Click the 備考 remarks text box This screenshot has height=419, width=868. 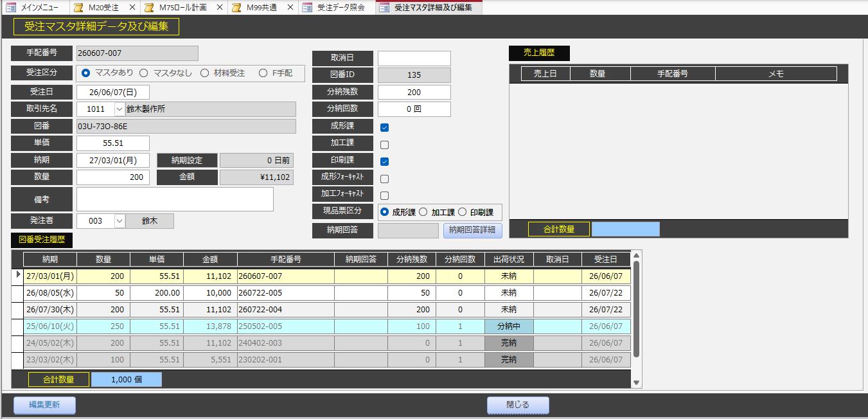click(x=175, y=199)
